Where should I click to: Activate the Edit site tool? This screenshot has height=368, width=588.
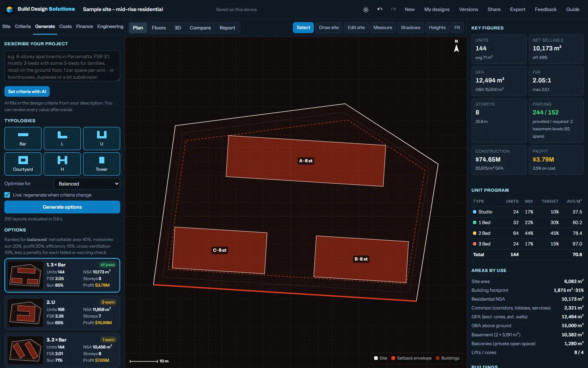pyautogui.click(x=356, y=28)
